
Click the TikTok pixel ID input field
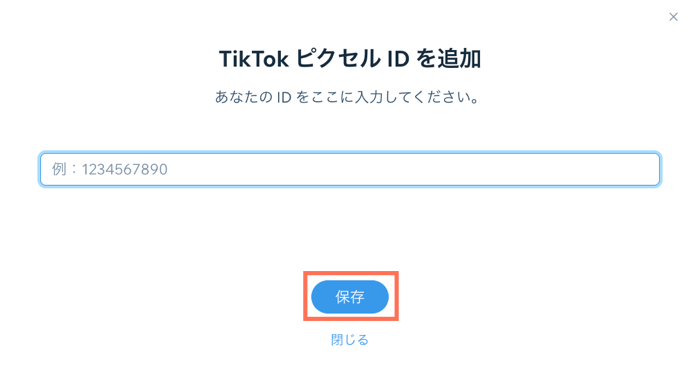(x=350, y=169)
